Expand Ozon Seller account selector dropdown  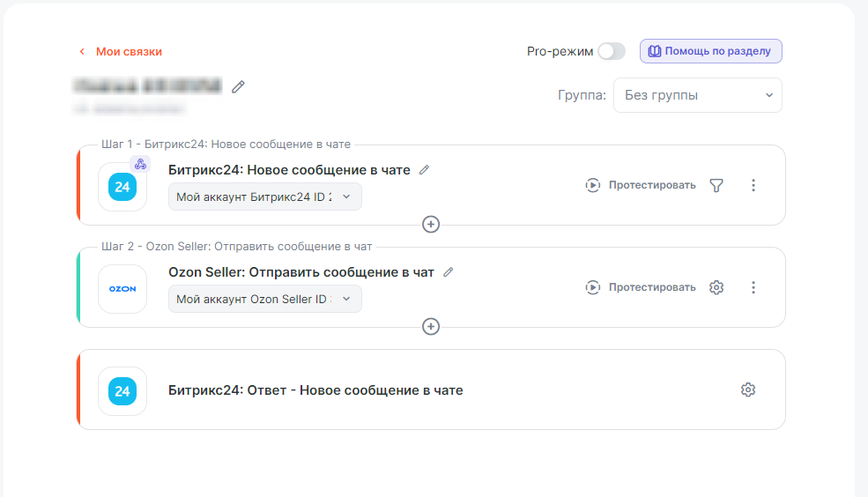pyautogui.click(x=264, y=299)
